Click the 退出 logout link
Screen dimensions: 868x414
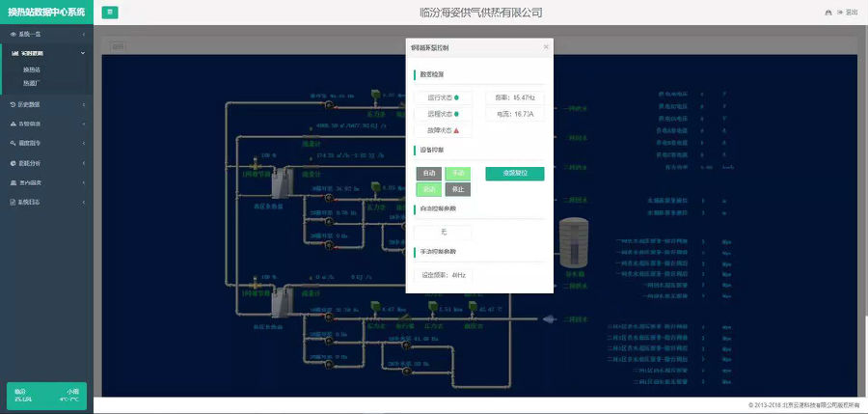click(x=848, y=13)
